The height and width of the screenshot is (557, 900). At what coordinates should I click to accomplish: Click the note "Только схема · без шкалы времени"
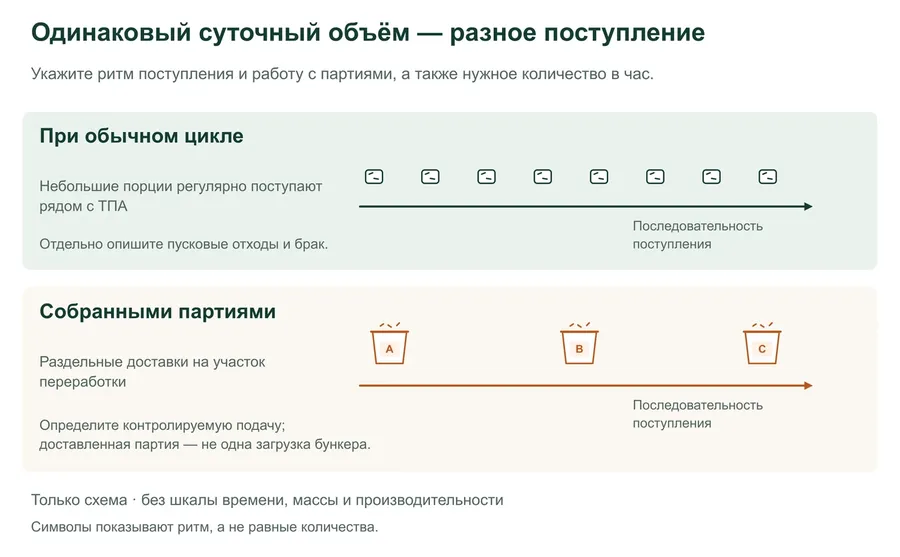coord(267,500)
